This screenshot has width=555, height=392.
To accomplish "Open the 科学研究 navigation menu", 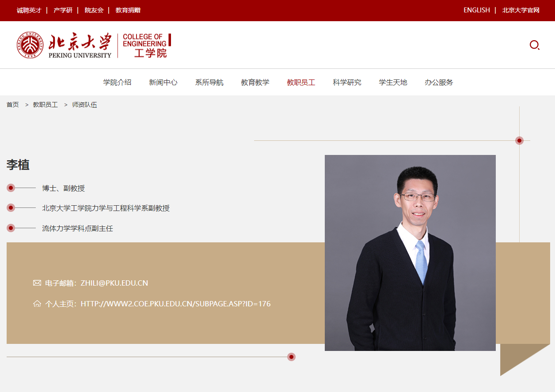I will pos(346,82).
